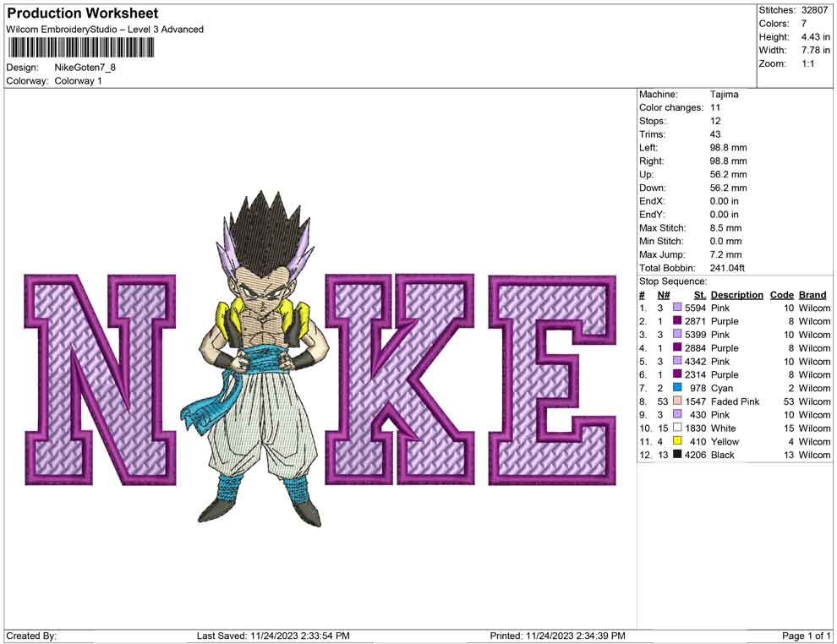Click the Total Bobbin value 241.04ft
The image size is (837, 644).
[x=729, y=267]
